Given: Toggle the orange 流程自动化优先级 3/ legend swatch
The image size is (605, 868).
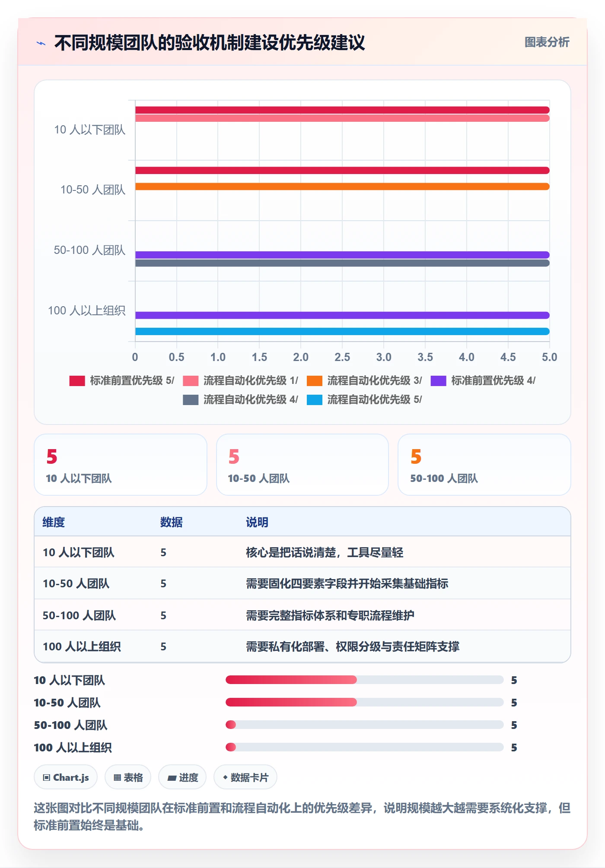Looking at the screenshot, I should click(x=315, y=380).
